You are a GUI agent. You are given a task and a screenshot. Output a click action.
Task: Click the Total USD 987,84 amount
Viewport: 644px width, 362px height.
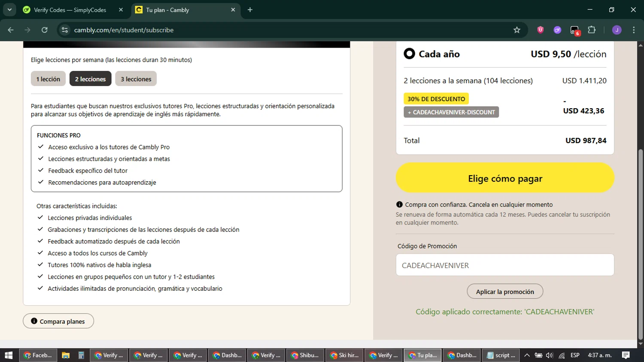click(586, 140)
